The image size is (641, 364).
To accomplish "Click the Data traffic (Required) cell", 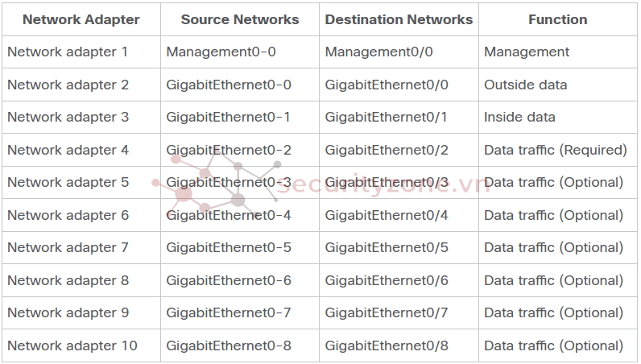I will (557, 150).
